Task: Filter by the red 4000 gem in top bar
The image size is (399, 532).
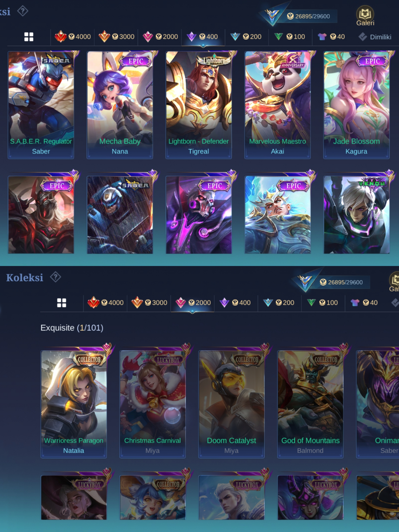Action: (73, 37)
